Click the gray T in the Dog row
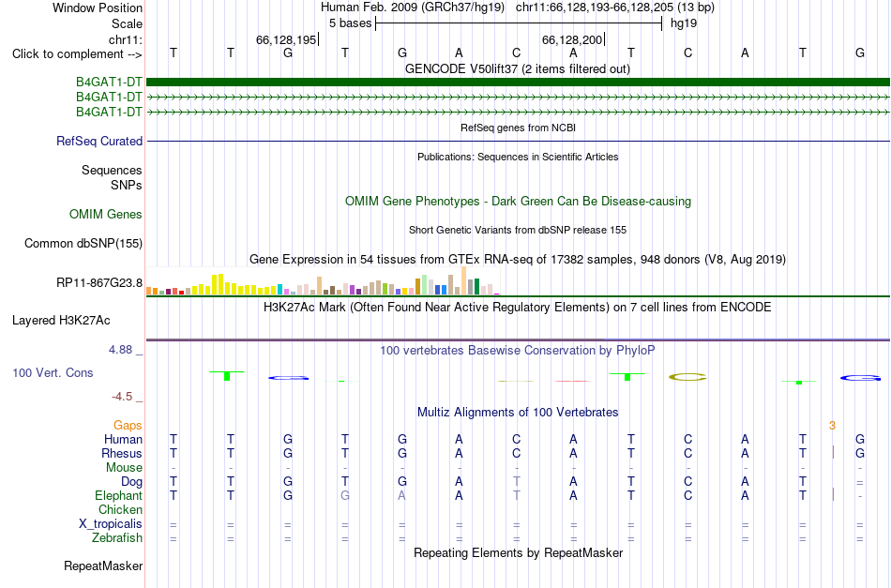This screenshot has height=588, width=891. (516, 481)
